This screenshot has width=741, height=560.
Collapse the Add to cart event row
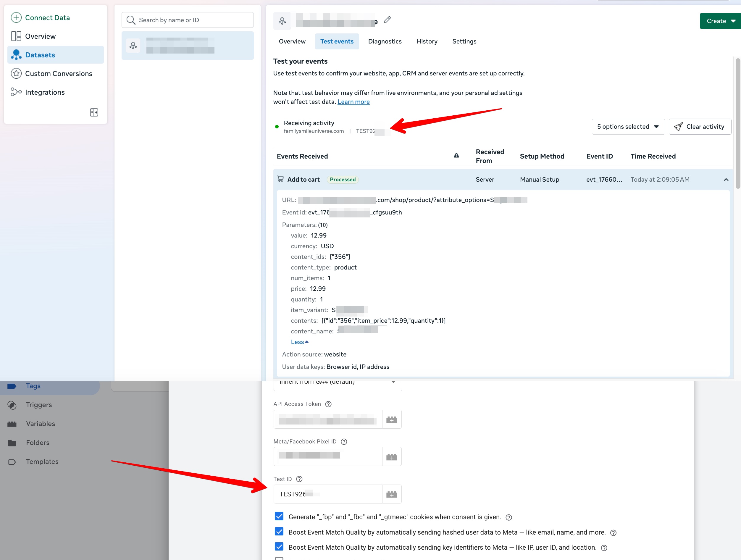coord(726,180)
